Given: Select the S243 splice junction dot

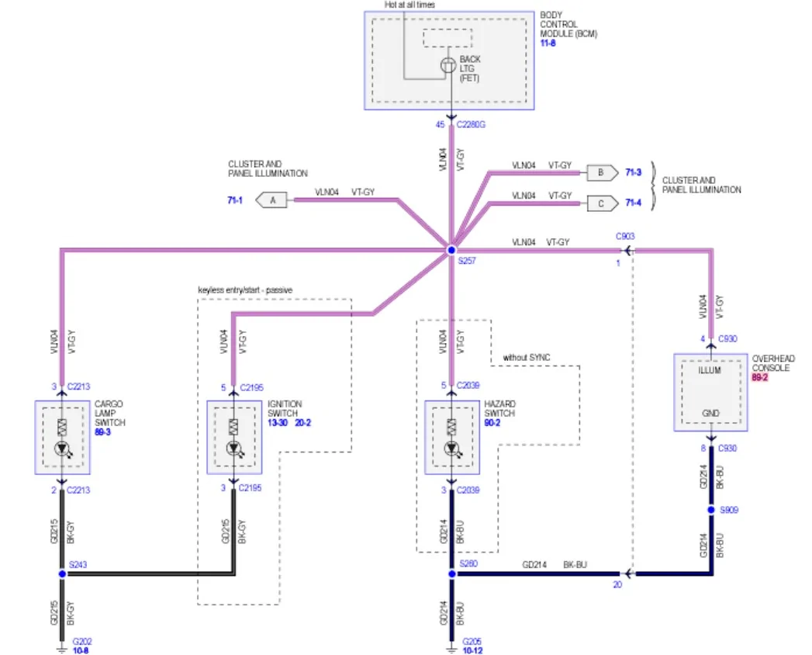Looking at the screenshot, I should tap(62, 574).
